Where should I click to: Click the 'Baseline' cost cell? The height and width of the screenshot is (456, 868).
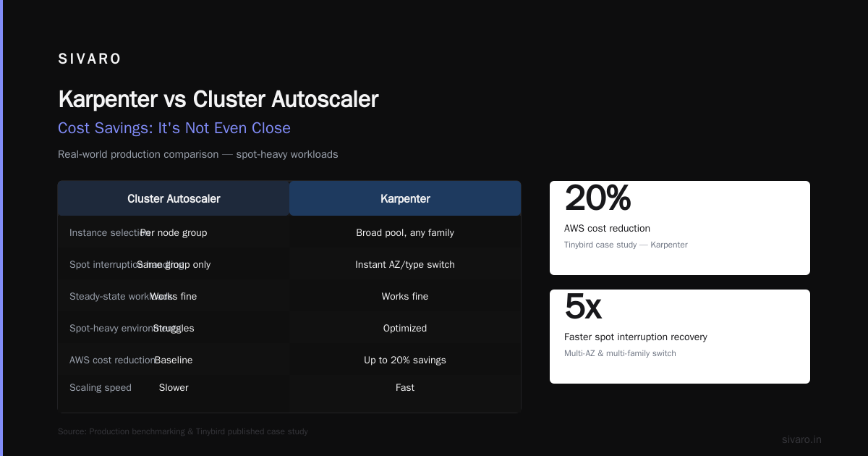[x=174, y=360]
